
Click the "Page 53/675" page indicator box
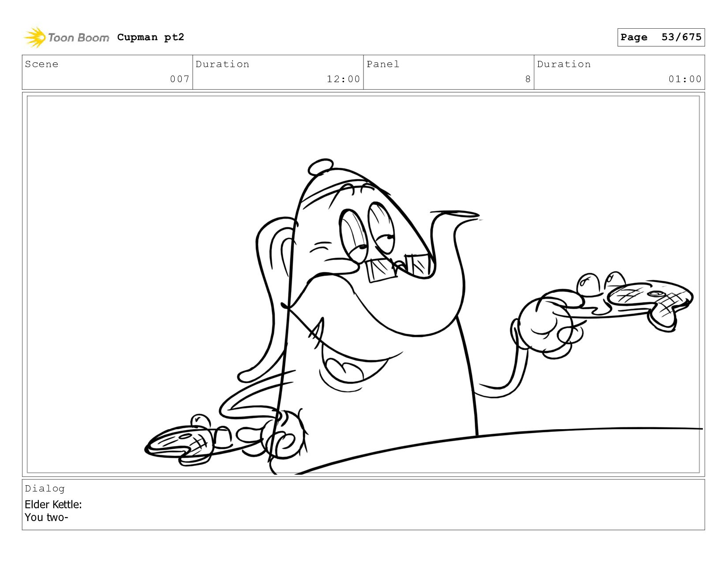(661, 37)
